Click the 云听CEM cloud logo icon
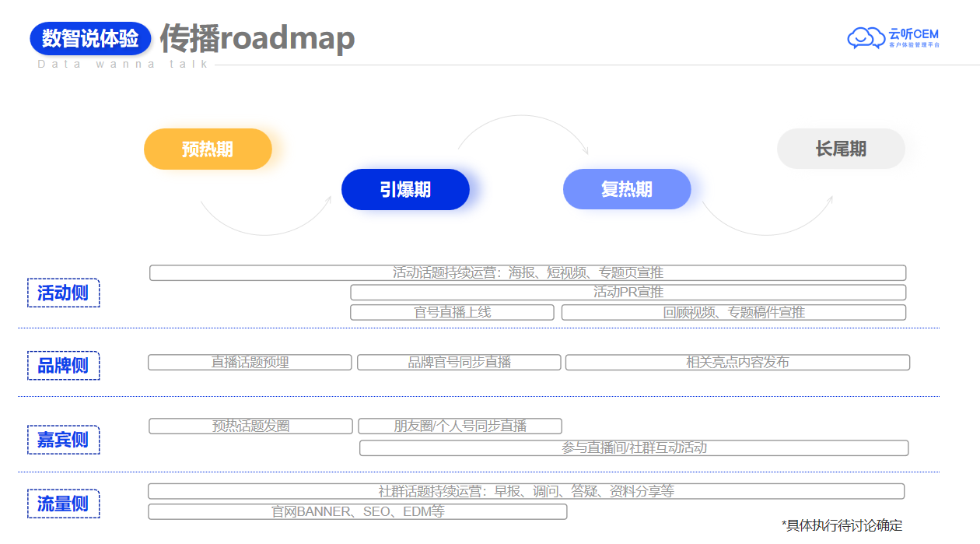Image resolution: width=980 pixels, height=544 pixels. (866, 37)
